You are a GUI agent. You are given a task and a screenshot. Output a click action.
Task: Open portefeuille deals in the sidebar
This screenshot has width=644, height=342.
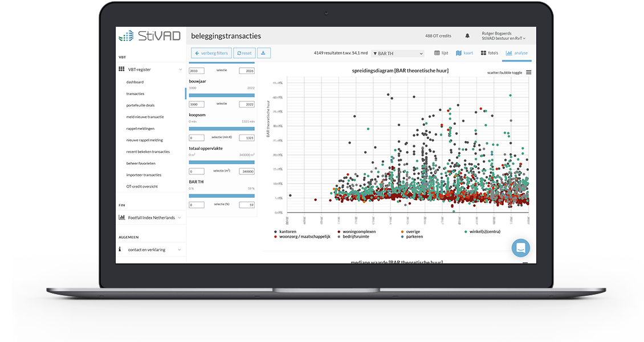point(140,105)
